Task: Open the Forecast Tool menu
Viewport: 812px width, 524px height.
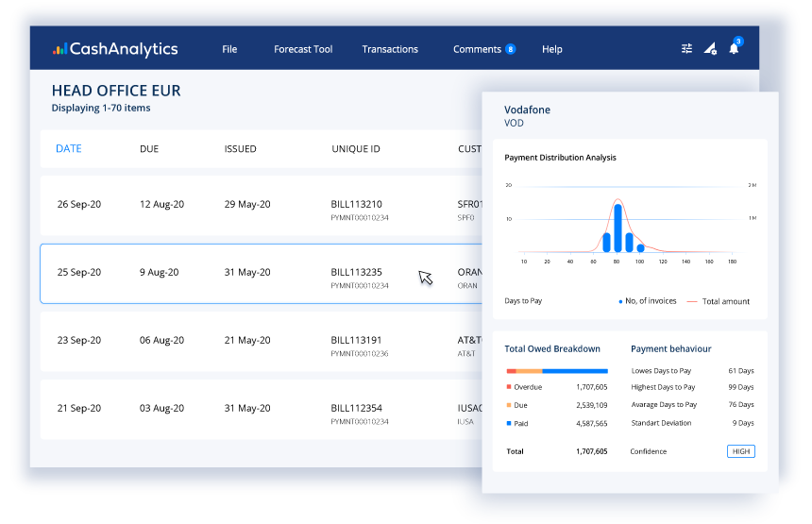Action: click(303, 49)
